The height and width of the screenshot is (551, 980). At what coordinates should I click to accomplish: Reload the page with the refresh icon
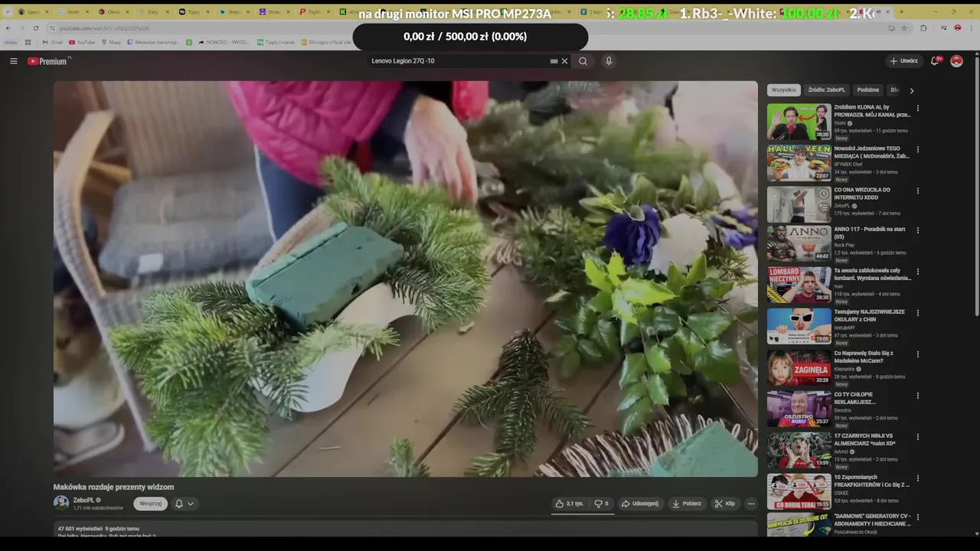point(35,28)
